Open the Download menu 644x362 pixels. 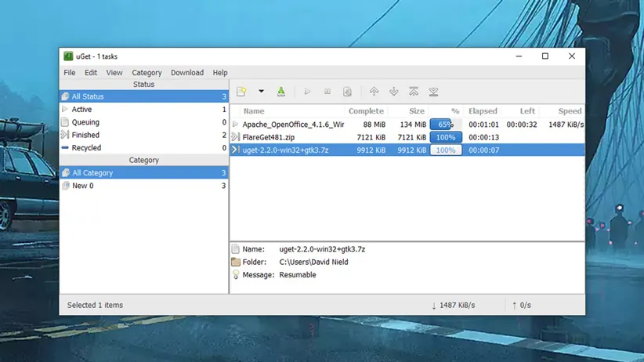click(187, 73)
